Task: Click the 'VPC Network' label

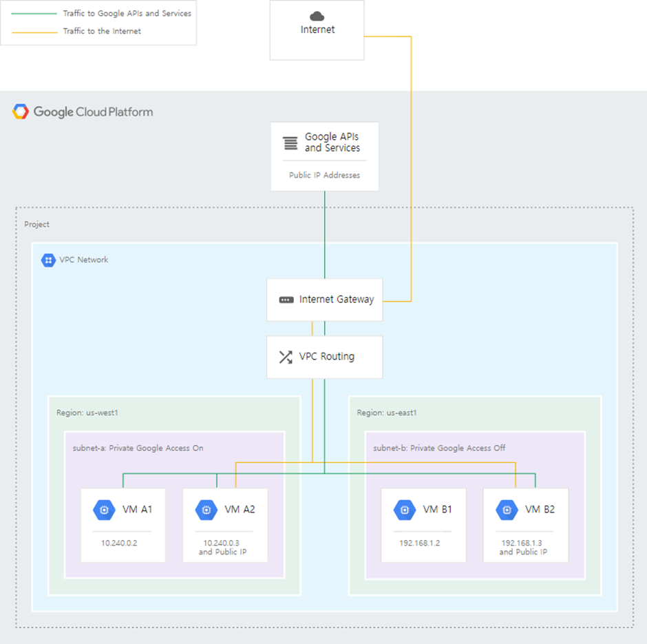Action: pyautogui.click(x=84, y=260)
